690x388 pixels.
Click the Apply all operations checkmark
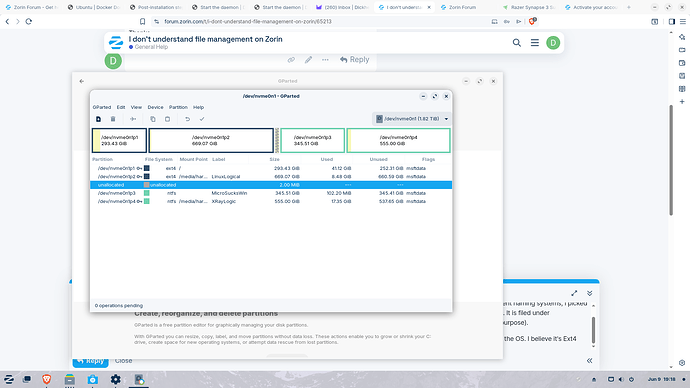(202, 119)
